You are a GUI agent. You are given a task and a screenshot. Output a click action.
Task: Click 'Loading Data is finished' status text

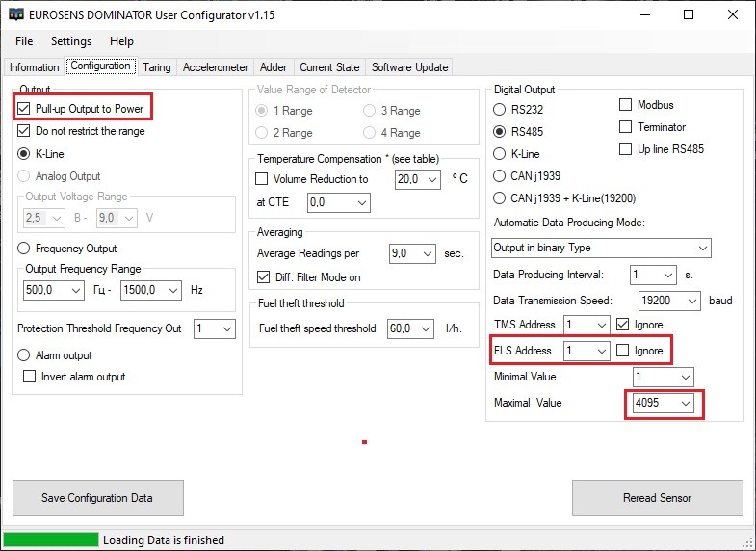pos(164,539)
